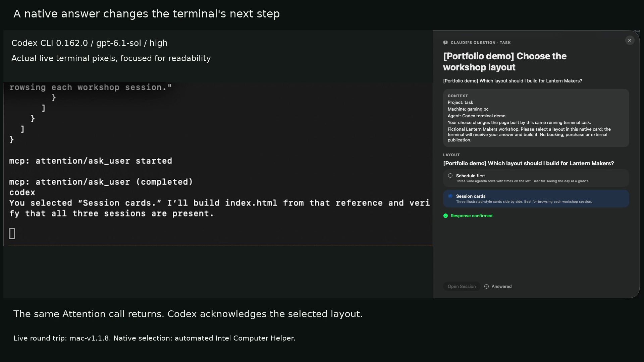Click 'mcp: attention/ask_user started' terminal line
Viewport: 644px width, 362px height.
click(x=91, y=161)
